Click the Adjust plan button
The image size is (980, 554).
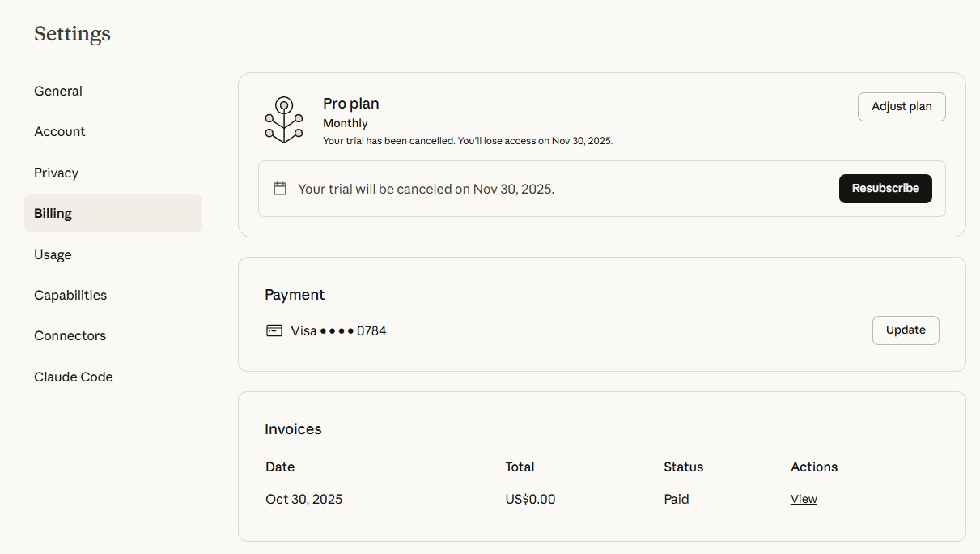(x=902, y=107)
